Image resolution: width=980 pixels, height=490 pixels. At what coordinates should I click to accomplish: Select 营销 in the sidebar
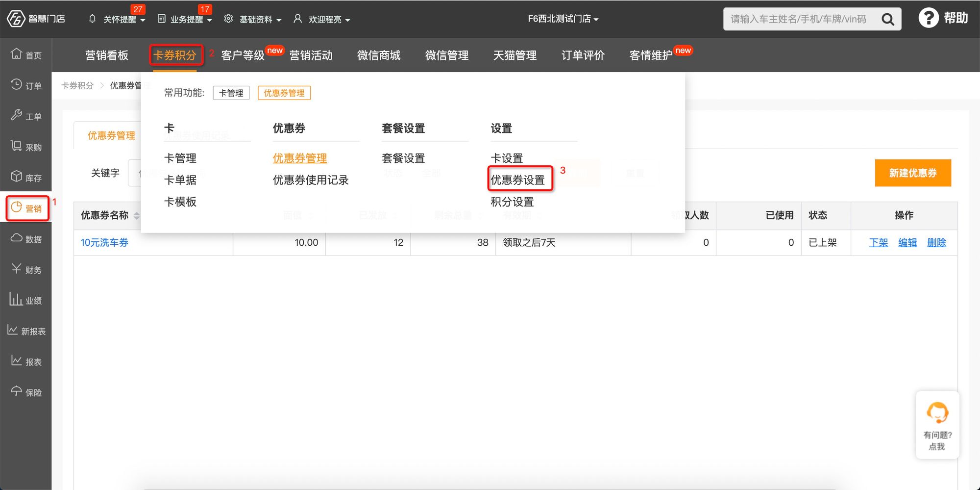(x=27, y=208)
